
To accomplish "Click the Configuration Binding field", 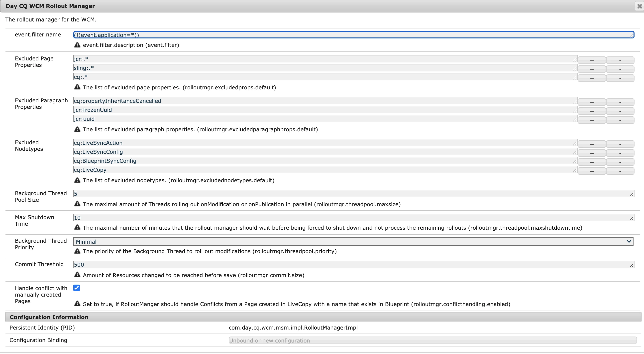I will pyautogui.click(x=432, y=340).
